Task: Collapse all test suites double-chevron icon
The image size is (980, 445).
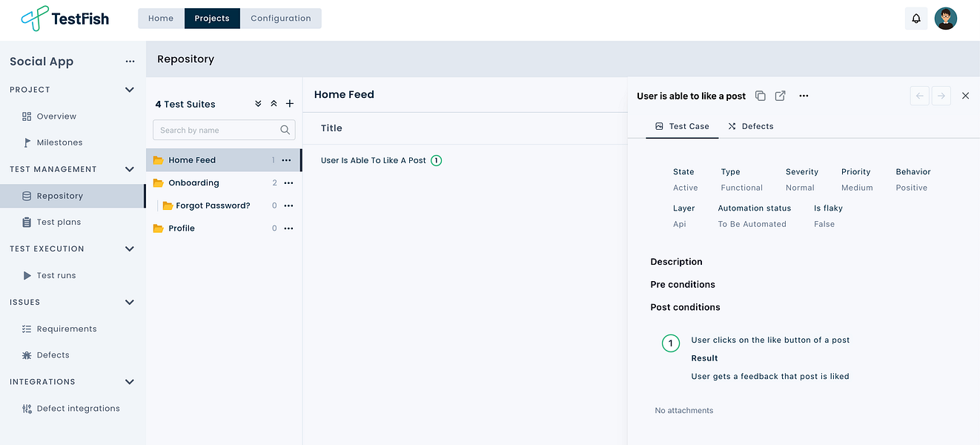Action: 274,104
